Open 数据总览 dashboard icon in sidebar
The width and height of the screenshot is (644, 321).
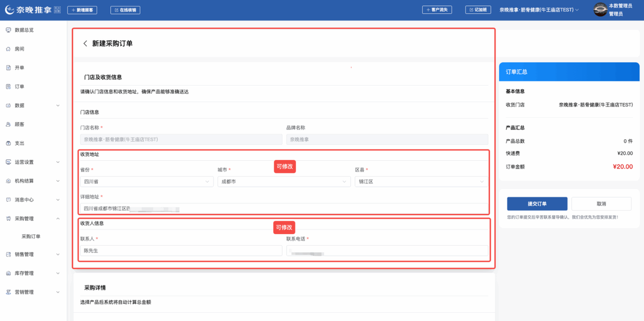8,30
